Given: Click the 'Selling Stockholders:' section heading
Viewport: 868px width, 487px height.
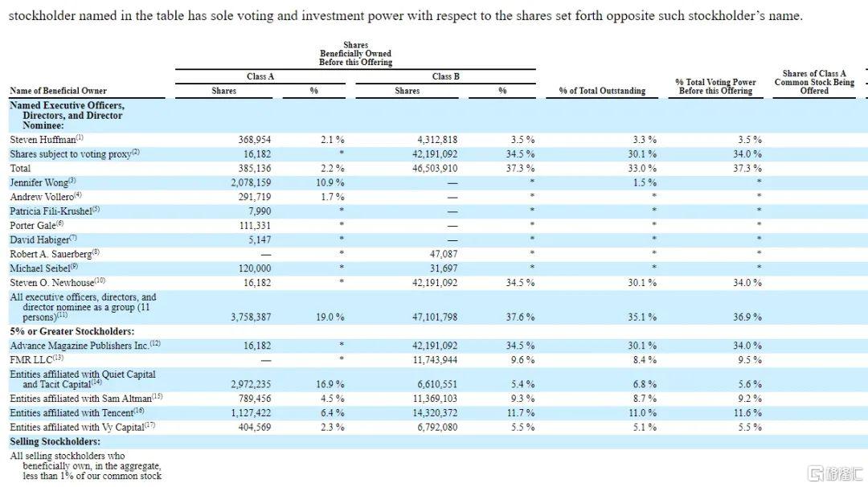Looking at the screenshot, I should [x=55, y=442].
